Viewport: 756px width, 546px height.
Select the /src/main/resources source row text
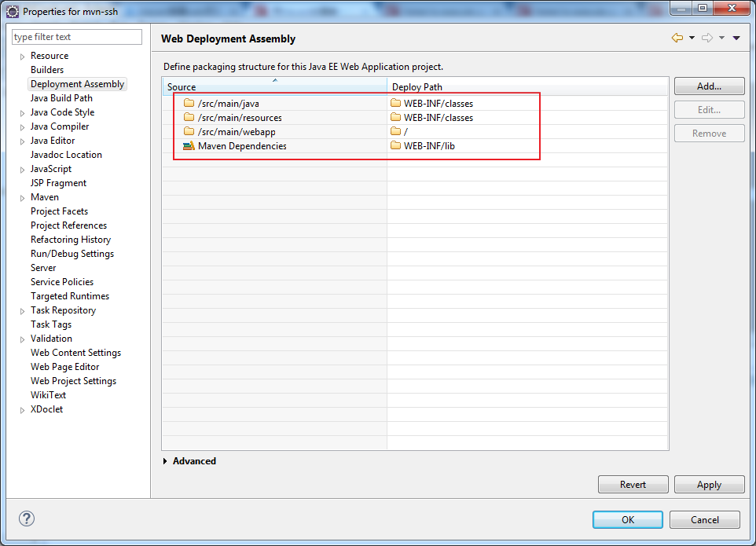(x=240, y=118)
